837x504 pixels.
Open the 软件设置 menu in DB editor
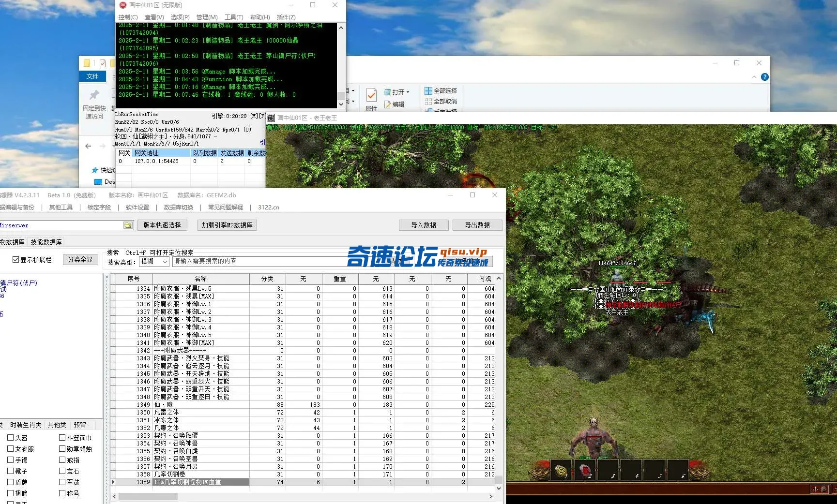(x=137, y=207)
